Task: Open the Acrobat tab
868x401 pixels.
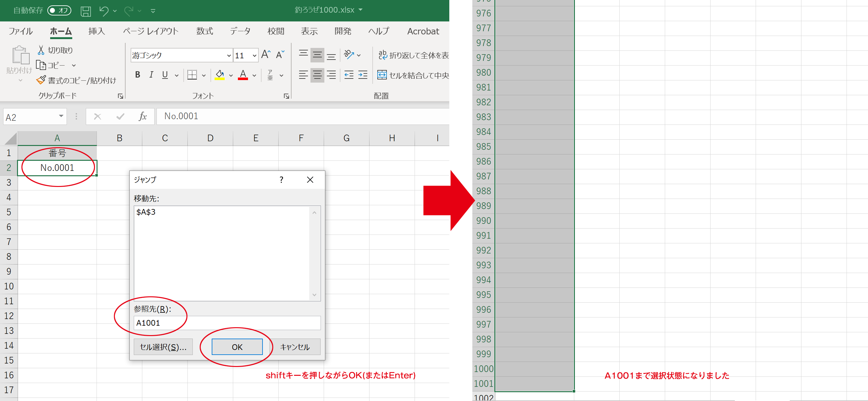Action: coord(423,31)
